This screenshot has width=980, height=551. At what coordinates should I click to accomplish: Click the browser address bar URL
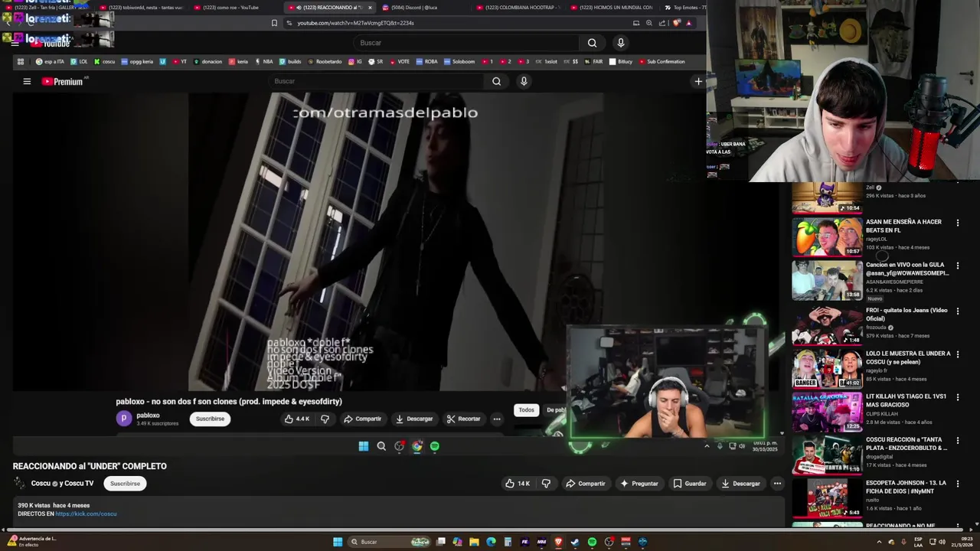coord(355,23)
